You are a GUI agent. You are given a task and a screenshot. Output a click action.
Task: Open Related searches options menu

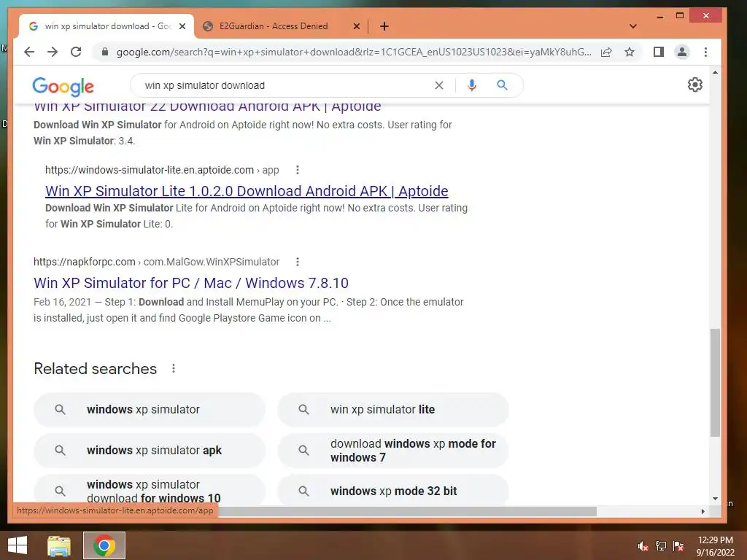(174, 368)
